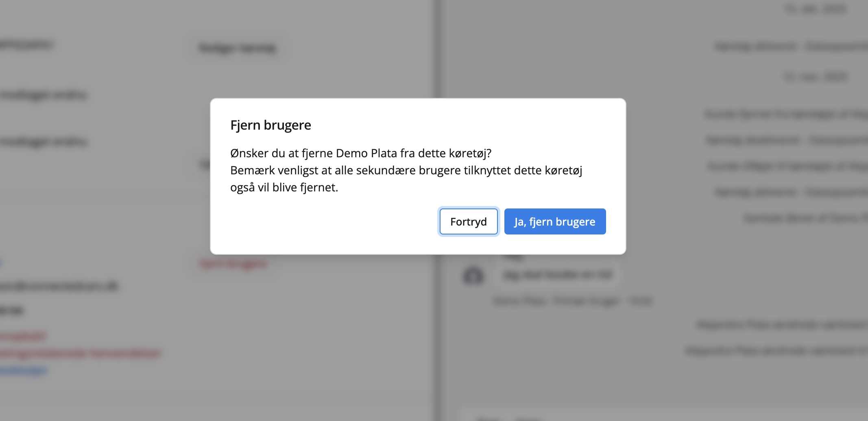Click the blurred log entry right of dialog title
Screen dimensions: 868x421
tap(786, 114)
